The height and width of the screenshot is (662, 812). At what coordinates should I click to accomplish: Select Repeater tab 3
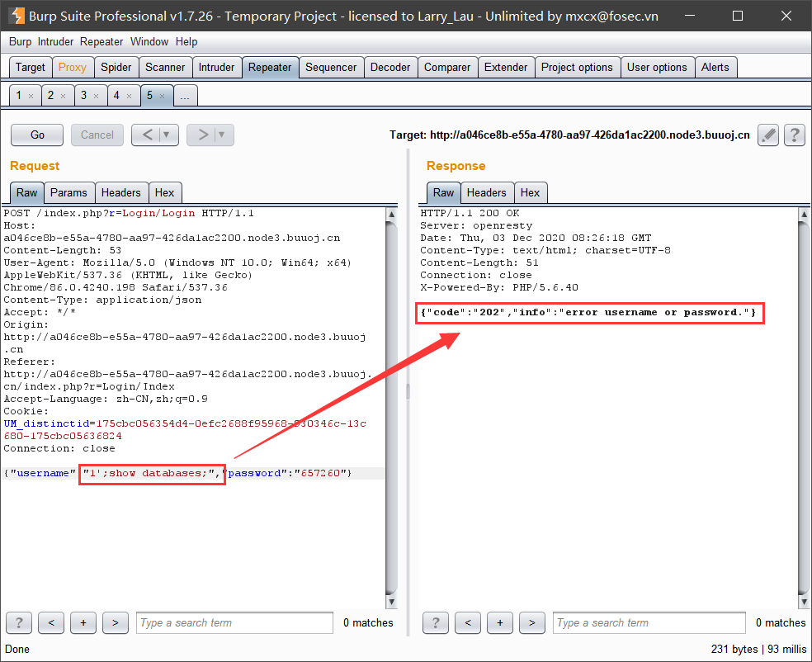[x=84, y=96]
